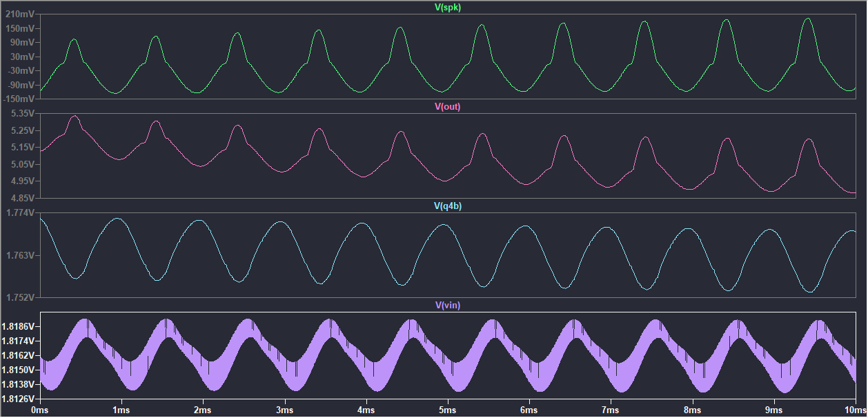Select the 2ms time axis label
Viewport: 868px width, 418px height.
tap(203, 410)
